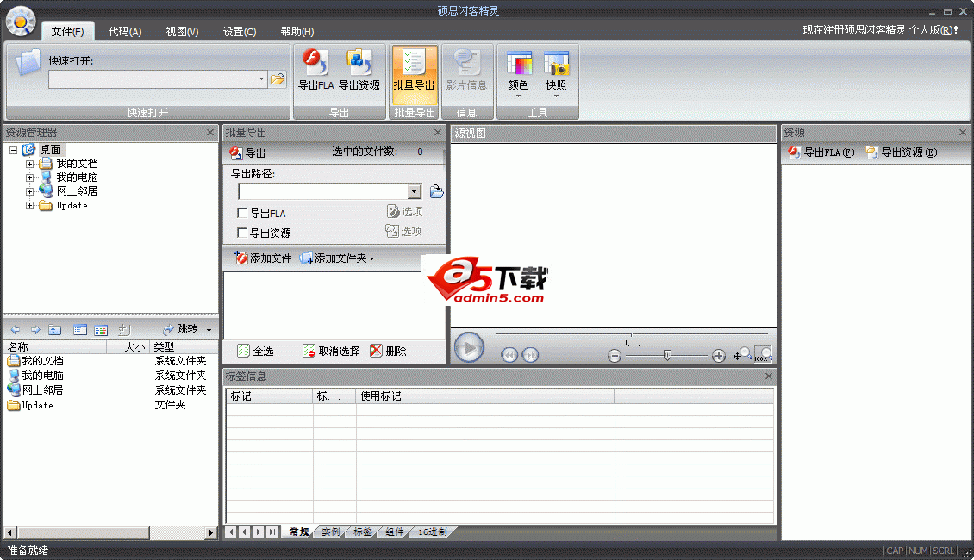Expand the 我的电脑 tree node
Image resolution: width=974 pixels, height=560 pixels.
tap(29, 177)
